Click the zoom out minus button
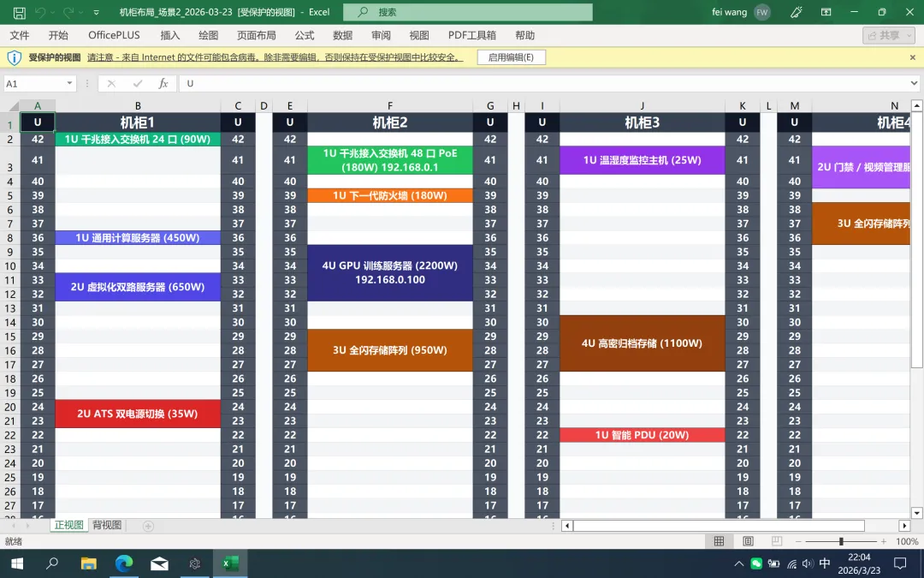924x578 pixels. pyautogui.click(x=798, y=541)
